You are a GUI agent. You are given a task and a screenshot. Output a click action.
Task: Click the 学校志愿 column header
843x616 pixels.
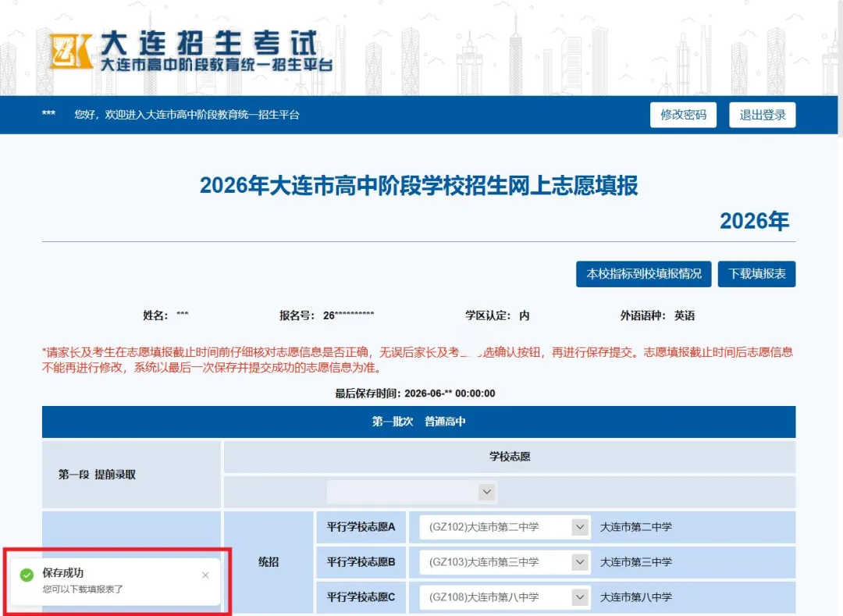(x=510, y=457)
